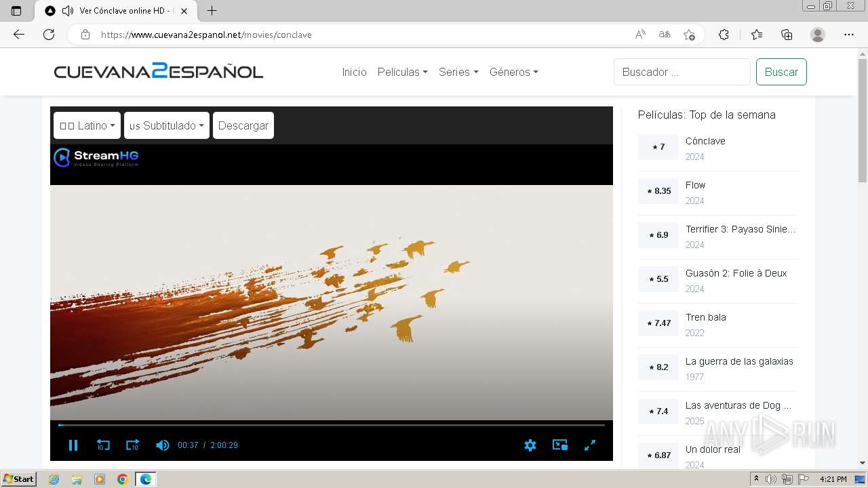
Task: Click the taskbar clock 4:21 PM
Action: point(833,479)
